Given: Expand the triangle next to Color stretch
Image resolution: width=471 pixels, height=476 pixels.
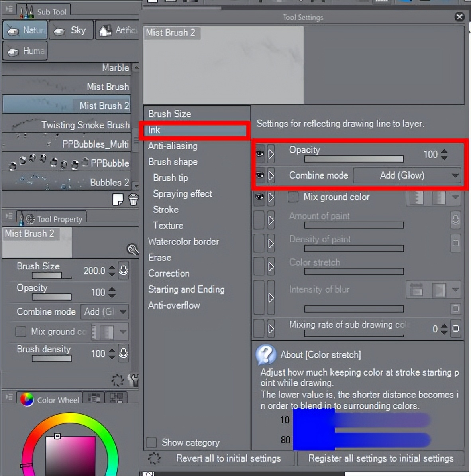Looking at the screenshot, I should pyautogui.click(x=271, y=266).
